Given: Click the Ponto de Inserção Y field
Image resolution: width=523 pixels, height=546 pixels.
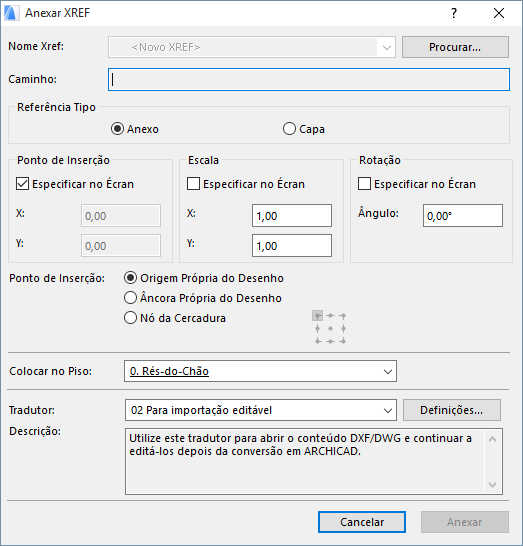Looking at the screenshot, I should (121, 246).
